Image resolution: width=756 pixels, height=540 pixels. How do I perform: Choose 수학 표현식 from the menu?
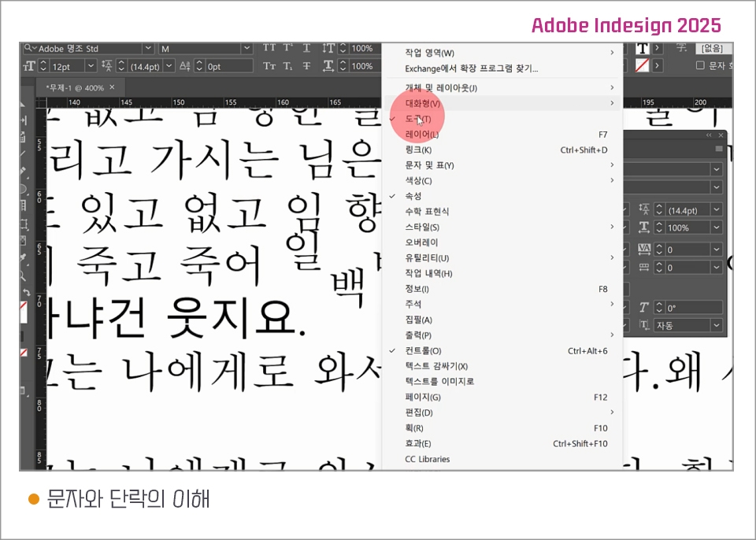coord(502,211)
